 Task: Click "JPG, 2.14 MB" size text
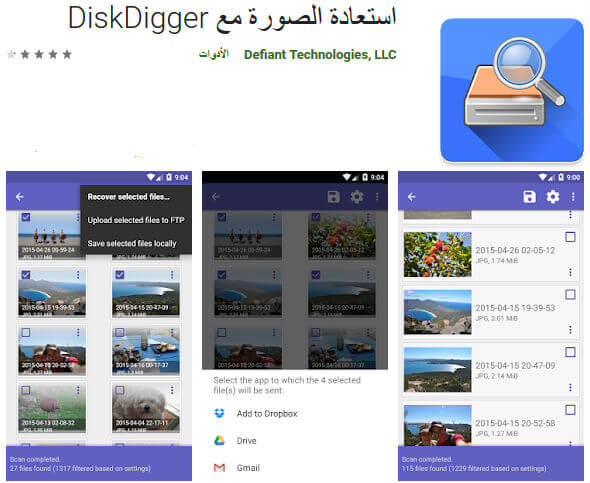[497, 376]
